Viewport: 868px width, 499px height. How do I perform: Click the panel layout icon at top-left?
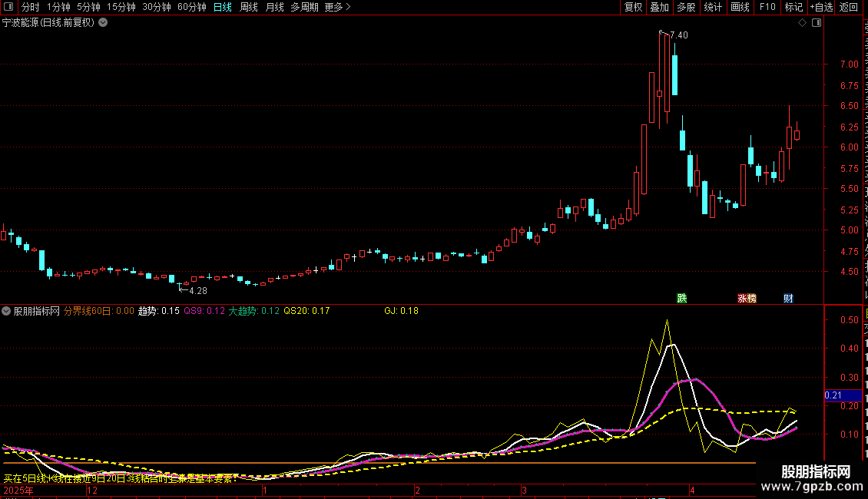(x=8, y=7)
